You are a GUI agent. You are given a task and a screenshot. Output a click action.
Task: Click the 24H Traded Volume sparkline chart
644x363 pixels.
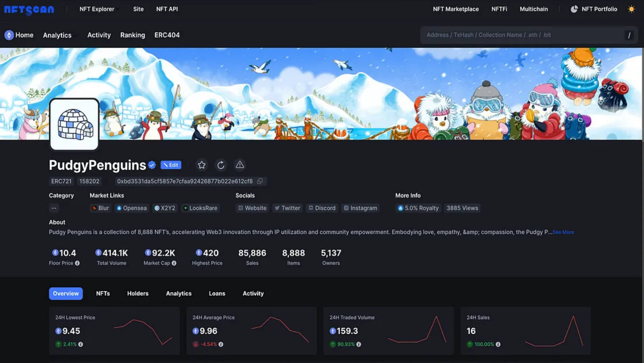click(417, 330)
